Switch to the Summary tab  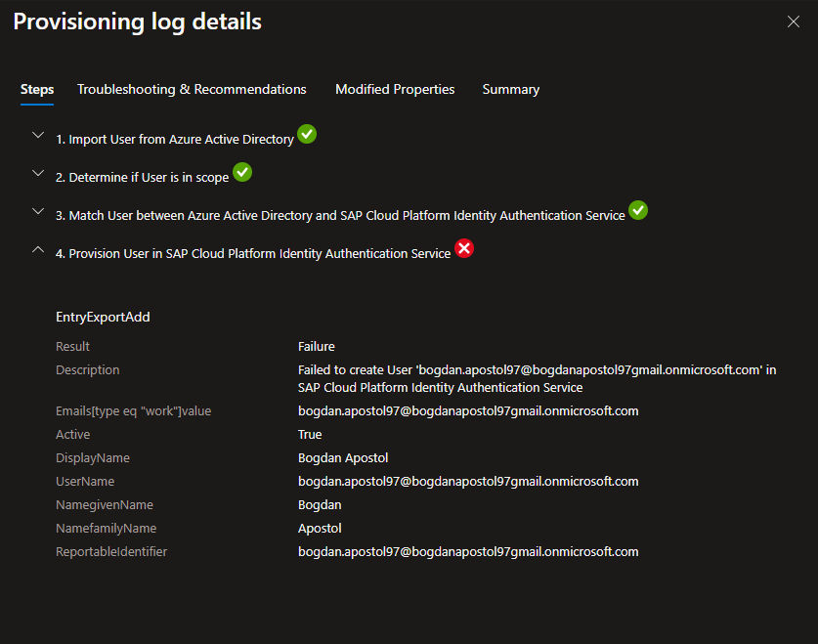point(511,89)
